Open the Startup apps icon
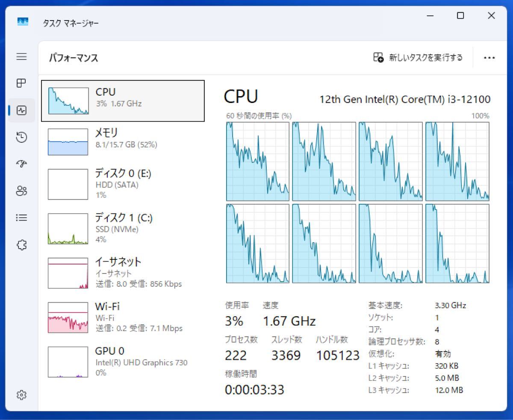This screenshot has height=420, width=513. tap(21, 164)
